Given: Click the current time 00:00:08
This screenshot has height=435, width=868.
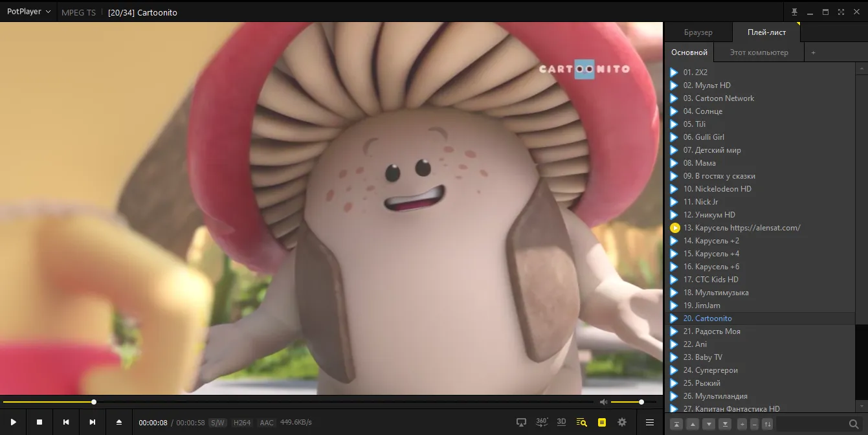Looking at the screenshot, I should (153, 423).
